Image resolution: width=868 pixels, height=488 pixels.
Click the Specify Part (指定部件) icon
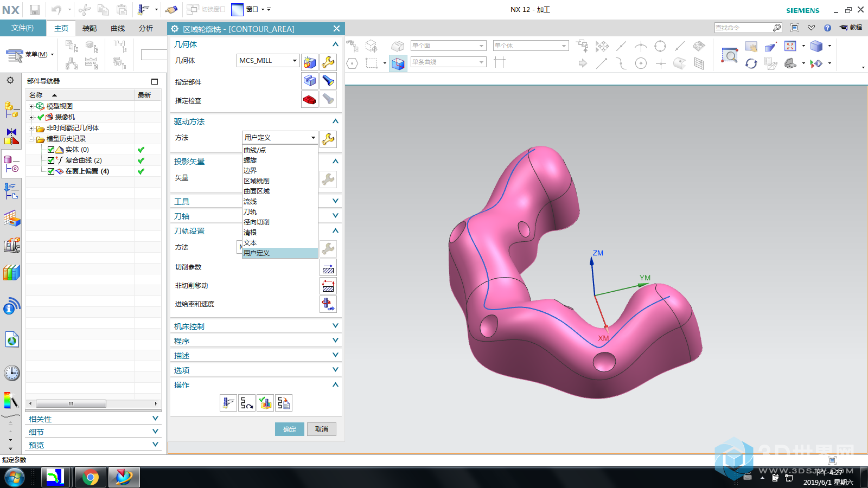pyautogui.click(x=309, y=81)
